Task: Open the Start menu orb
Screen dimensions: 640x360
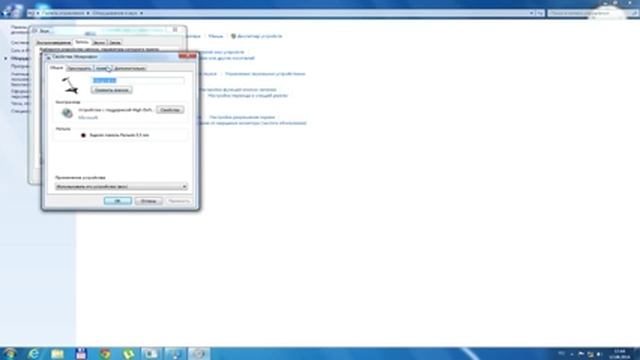Action: 10,353
